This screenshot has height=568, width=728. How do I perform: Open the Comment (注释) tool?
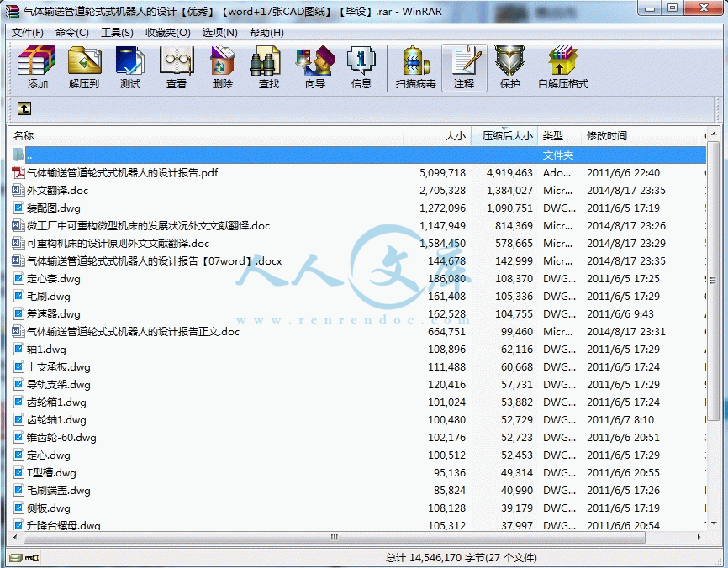pos(464,68)
